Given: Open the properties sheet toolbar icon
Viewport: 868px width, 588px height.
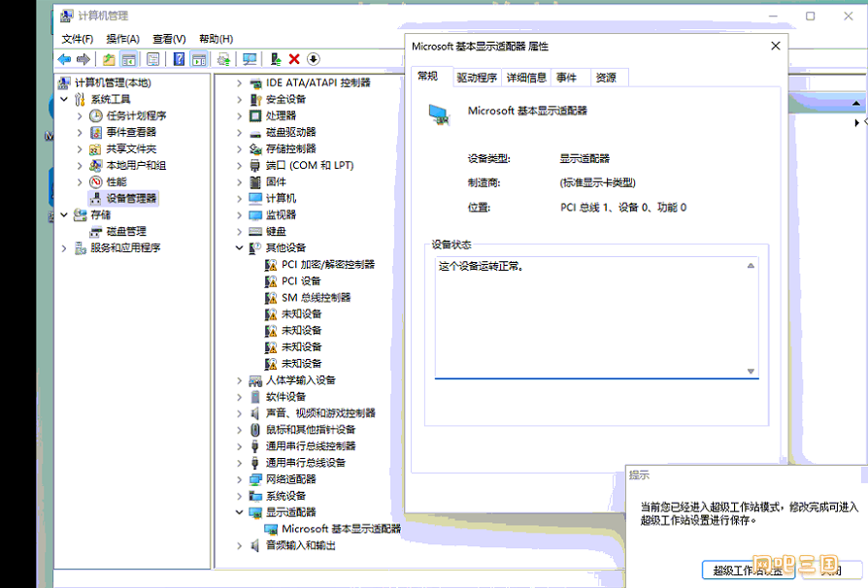Looking at the screenshot, I should pos(153,59).
